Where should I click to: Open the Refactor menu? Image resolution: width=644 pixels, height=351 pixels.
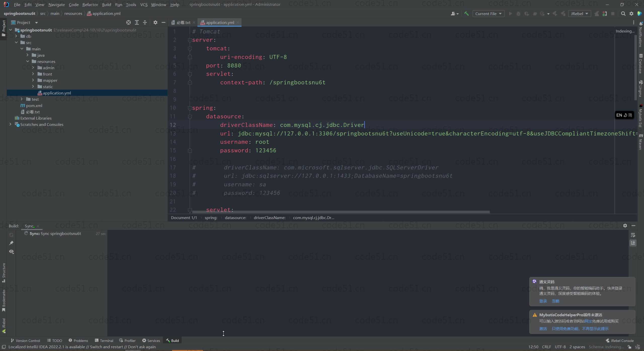[90, 5]
